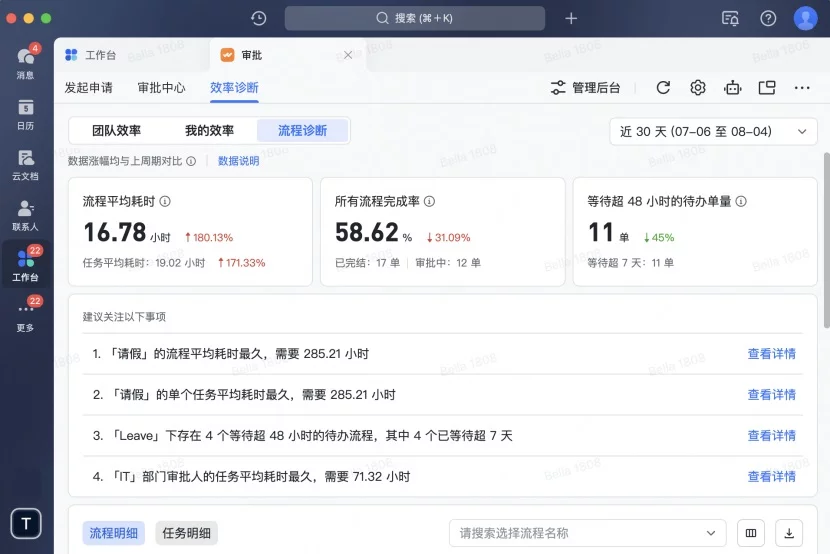830x554 pixels.
Task: Click the download export icon
Action: 789,533
